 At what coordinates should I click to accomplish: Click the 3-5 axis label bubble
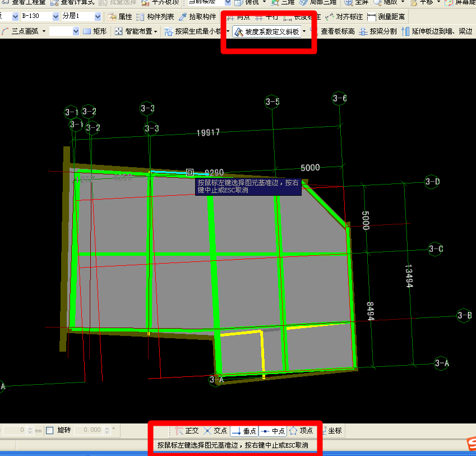click(x=272, y=102)
